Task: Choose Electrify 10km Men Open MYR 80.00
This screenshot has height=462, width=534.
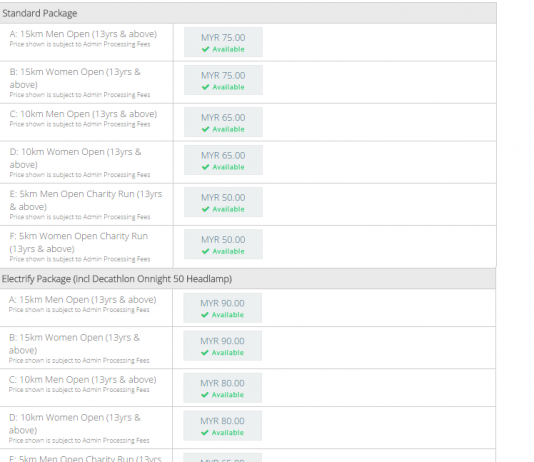Action: (x=222, y=388)
